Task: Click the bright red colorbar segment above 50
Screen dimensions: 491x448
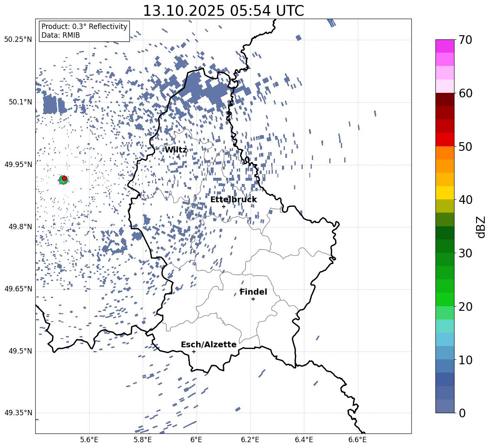Action: pyautogui.click(x=445, y=140)
